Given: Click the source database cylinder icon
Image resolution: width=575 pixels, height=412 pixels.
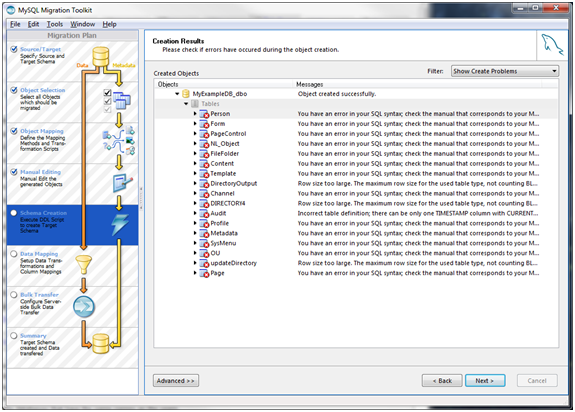Looking at the screenshot, I should click(x=100, y=56).
